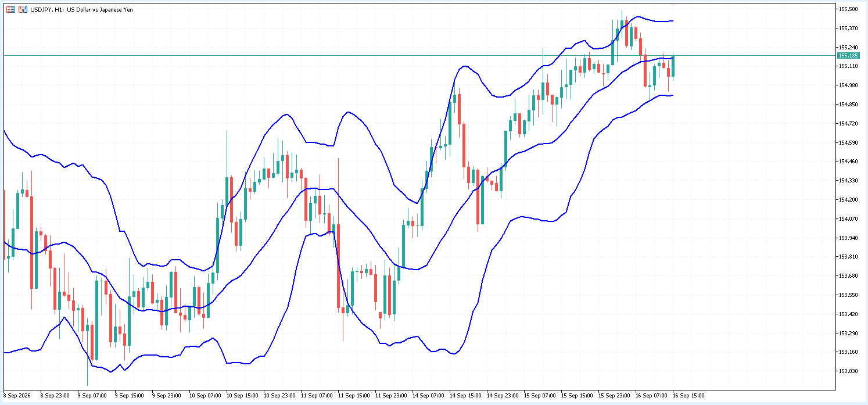Image resolution: width=868 pixels, height=405 pixels.
Task: Click the 154.590 price scale label
Action: tap(848, 142)
